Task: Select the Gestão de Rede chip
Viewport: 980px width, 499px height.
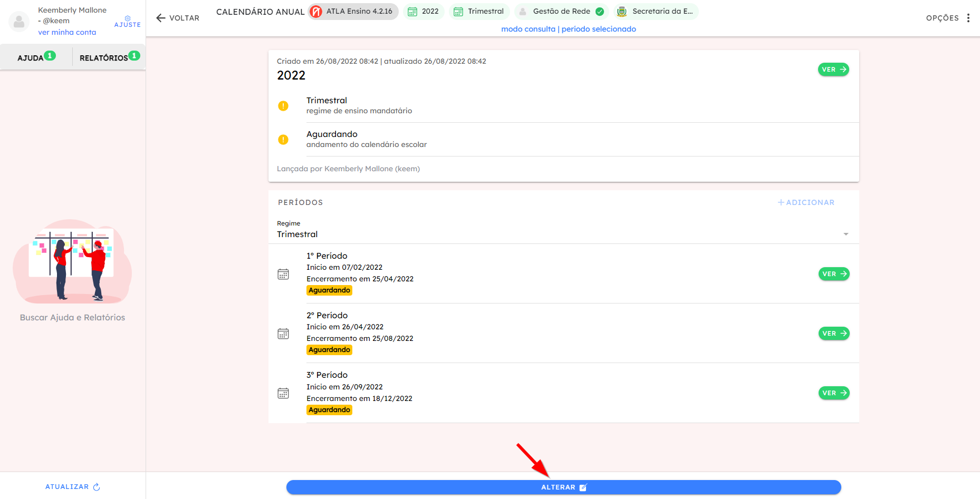Action: (561, 12)
